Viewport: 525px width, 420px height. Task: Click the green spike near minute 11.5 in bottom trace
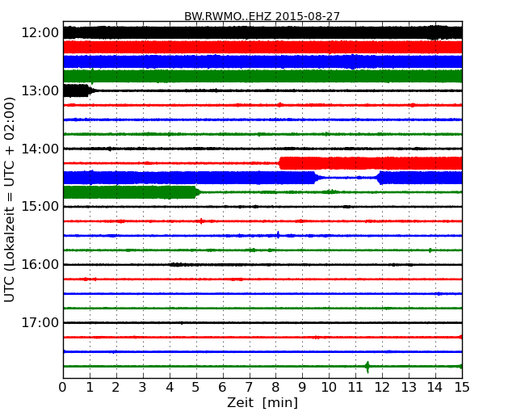[367, 367]
